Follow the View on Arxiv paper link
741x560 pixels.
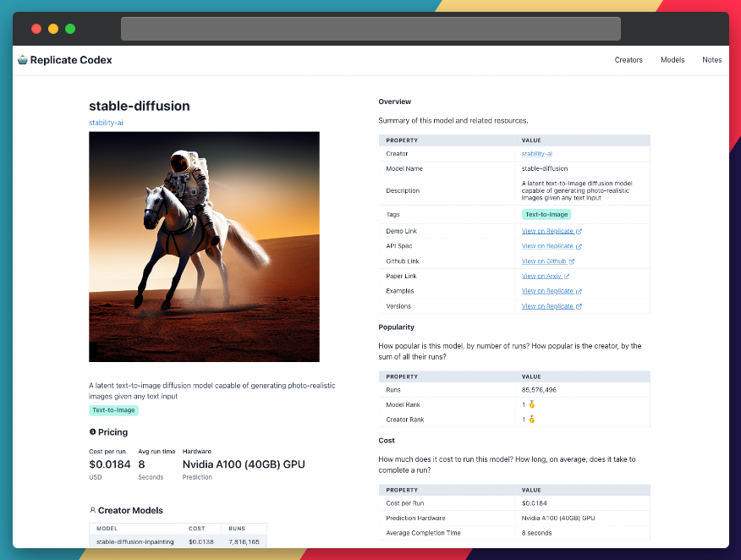(x=541, y=277)
